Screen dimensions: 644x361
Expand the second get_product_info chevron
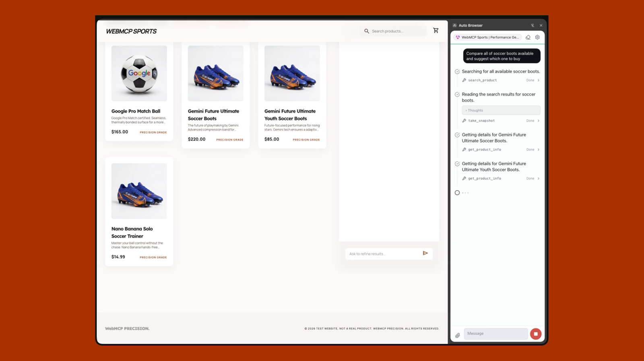coord(539,178)
